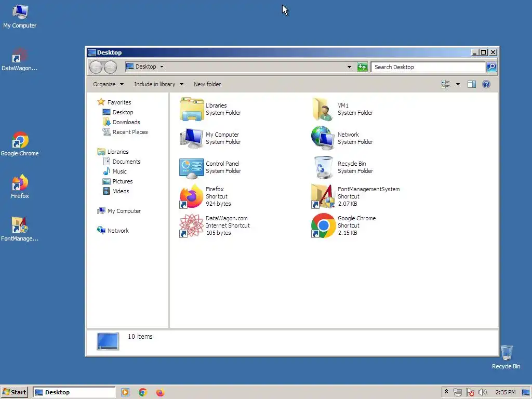Toggle the preview pane button

click(472, 84)
